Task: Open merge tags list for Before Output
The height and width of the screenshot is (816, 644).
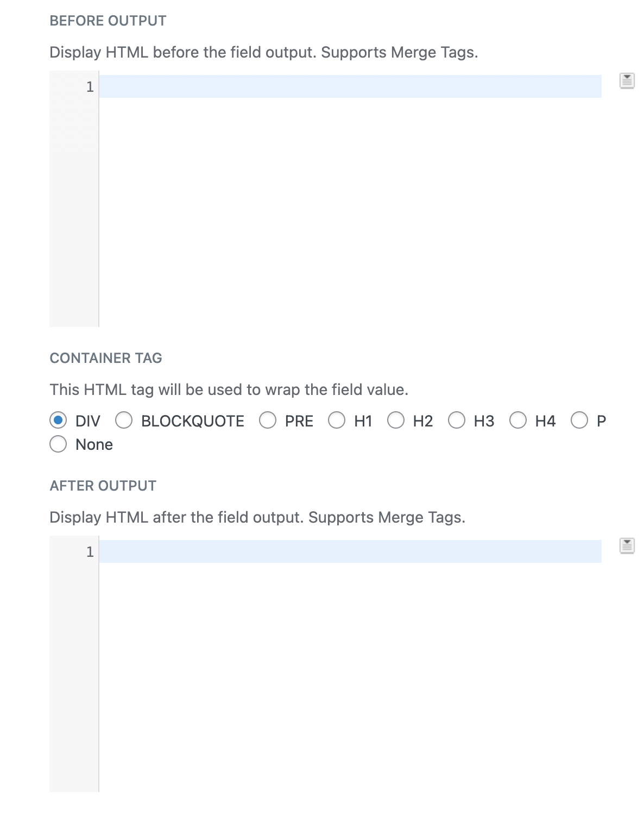Action: coord(627,81)
